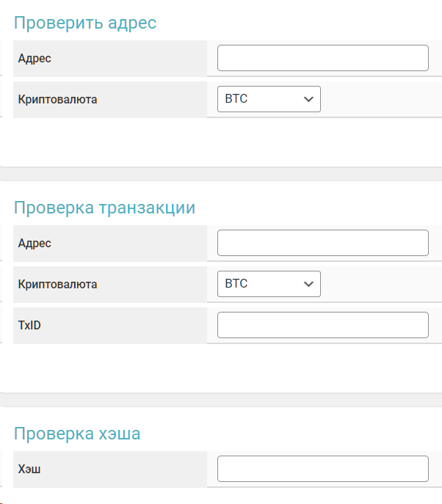This screenshot has width=442, height=504.
Task: Select BTC value text in Проверка транзакции dropdown
Action: pos(236,284)
